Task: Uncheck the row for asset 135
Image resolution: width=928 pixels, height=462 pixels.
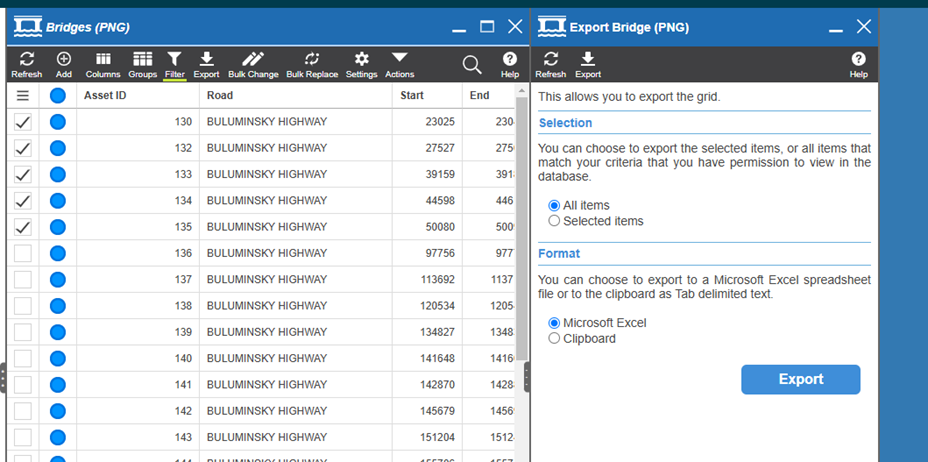Action: point(22,227)
